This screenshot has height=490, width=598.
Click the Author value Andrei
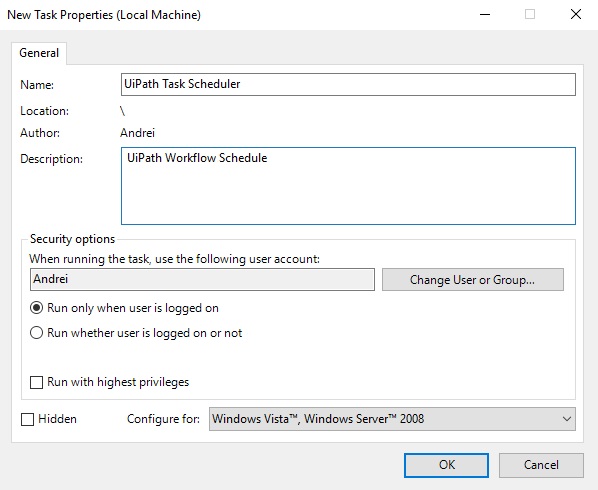pos(137,133)
